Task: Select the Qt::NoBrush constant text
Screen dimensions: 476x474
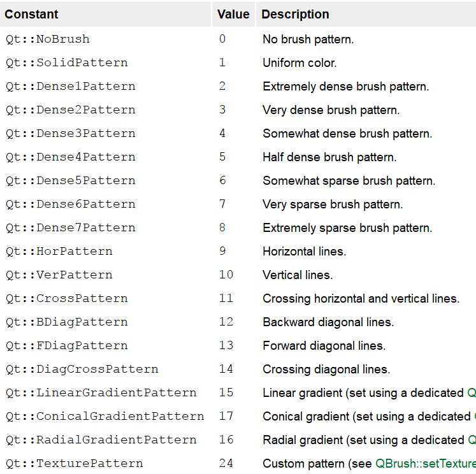Action: (x=48, y=39)
